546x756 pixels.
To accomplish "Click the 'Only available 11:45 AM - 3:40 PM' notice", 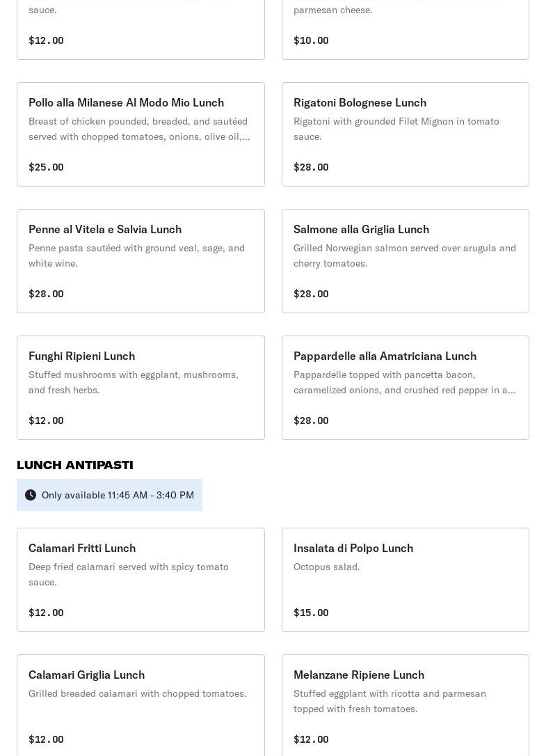I will [118, 495].
